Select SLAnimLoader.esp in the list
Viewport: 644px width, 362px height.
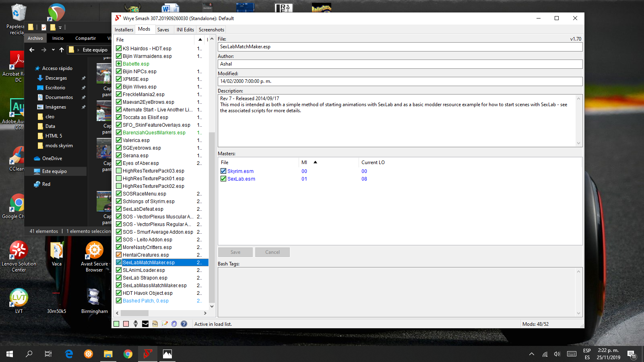pos(144,270)
